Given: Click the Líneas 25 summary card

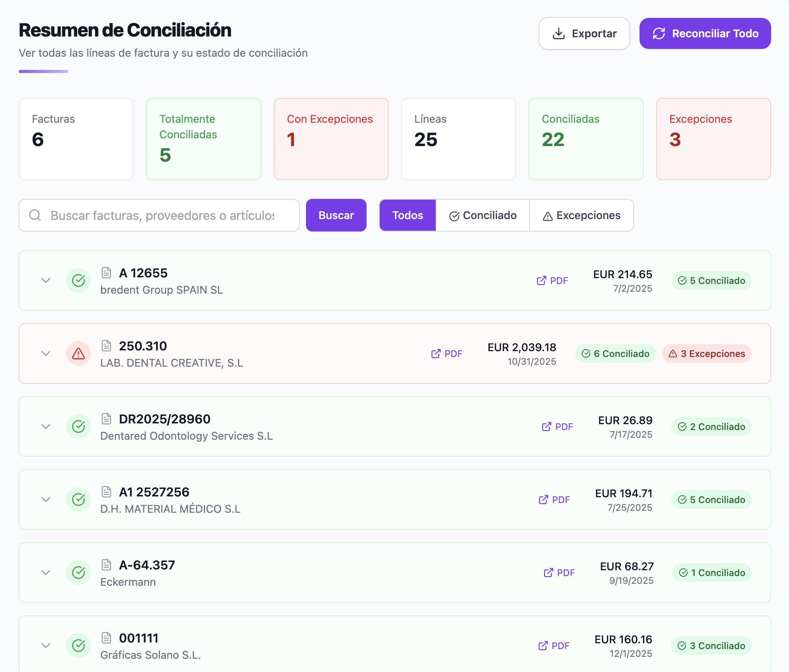Looking at the screenshot, I should click(x=459, y=139).
